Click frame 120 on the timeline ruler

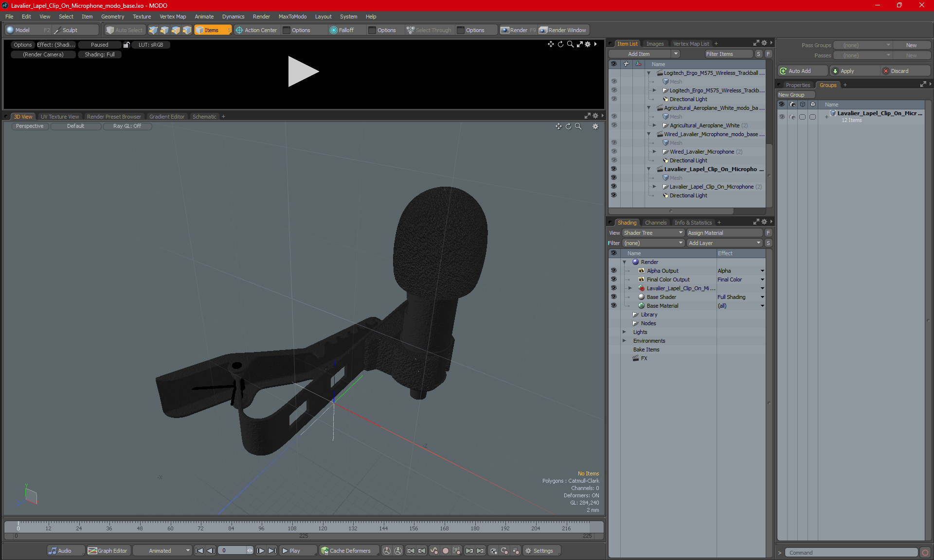click(323, 528)
